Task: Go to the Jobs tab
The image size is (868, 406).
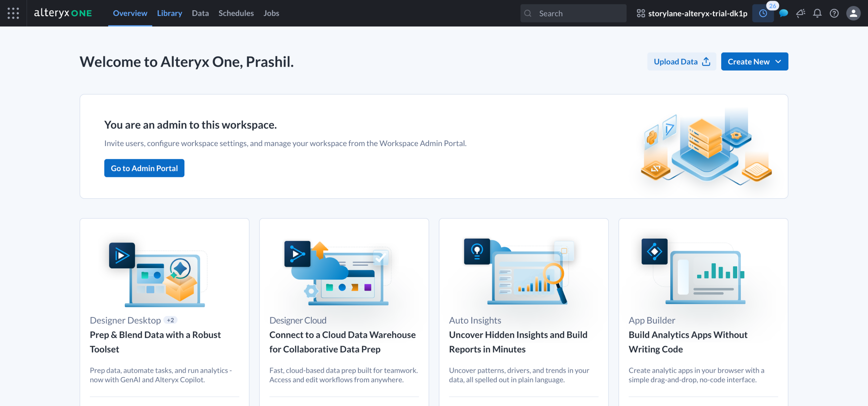Action: pos(271,13)
